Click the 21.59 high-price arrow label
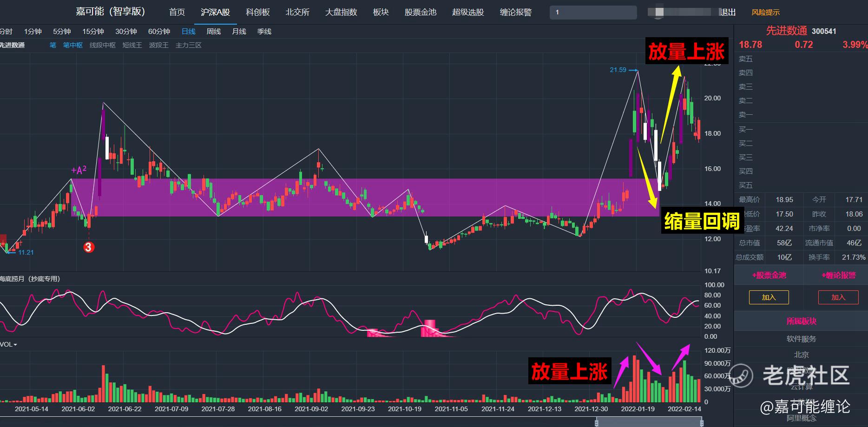This screenshot has height=427, width=868. point(618,70)
